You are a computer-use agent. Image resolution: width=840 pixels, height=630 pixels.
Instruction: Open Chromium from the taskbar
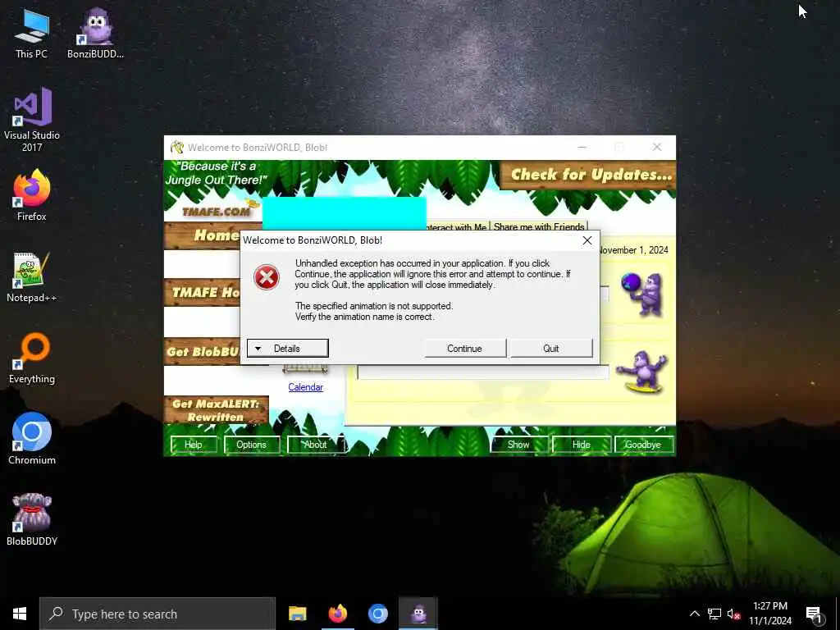coord(377,614)
